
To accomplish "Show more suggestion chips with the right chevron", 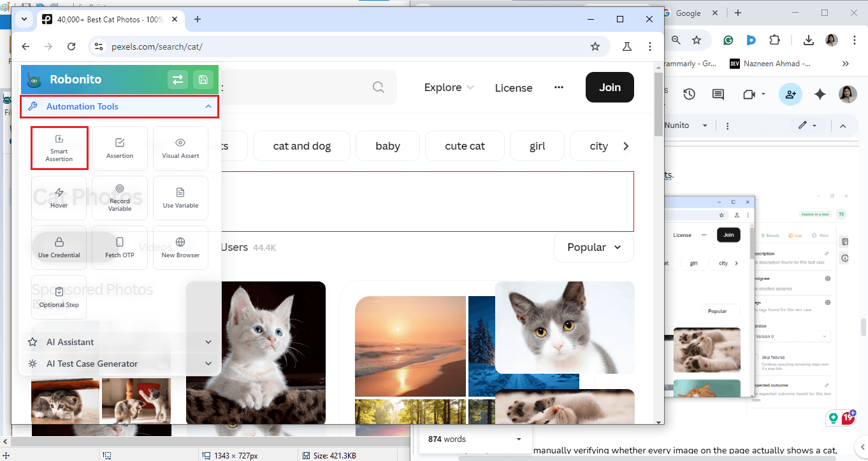I will (626, 146).
